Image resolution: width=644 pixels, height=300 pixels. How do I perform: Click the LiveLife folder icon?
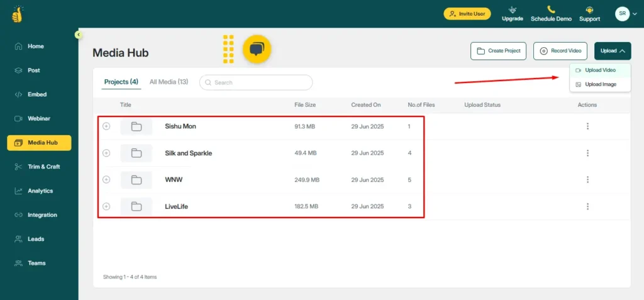coord(136,206)
